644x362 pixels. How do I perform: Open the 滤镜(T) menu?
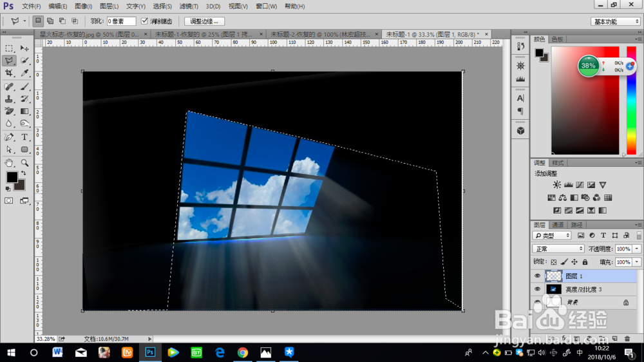click(x=189, y=6)
